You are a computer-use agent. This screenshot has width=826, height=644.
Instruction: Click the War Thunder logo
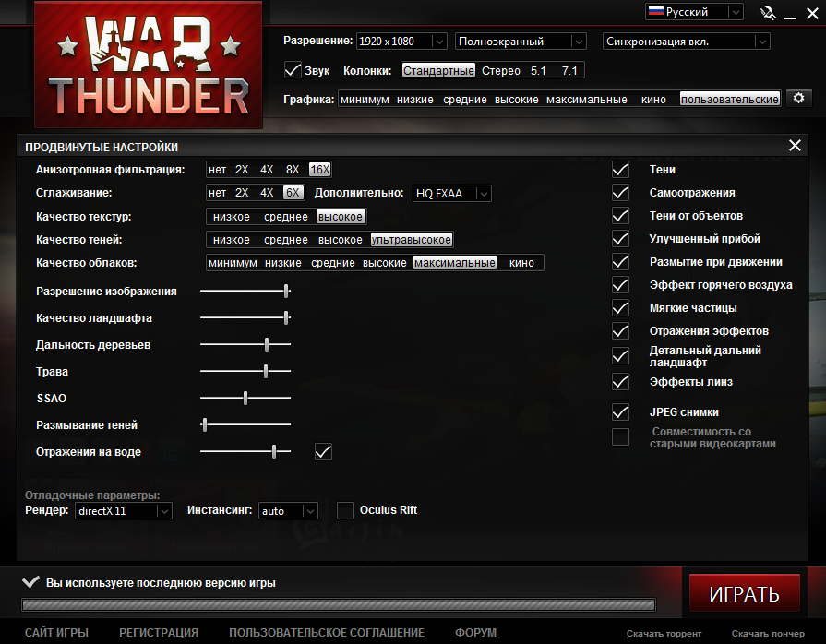148,65
